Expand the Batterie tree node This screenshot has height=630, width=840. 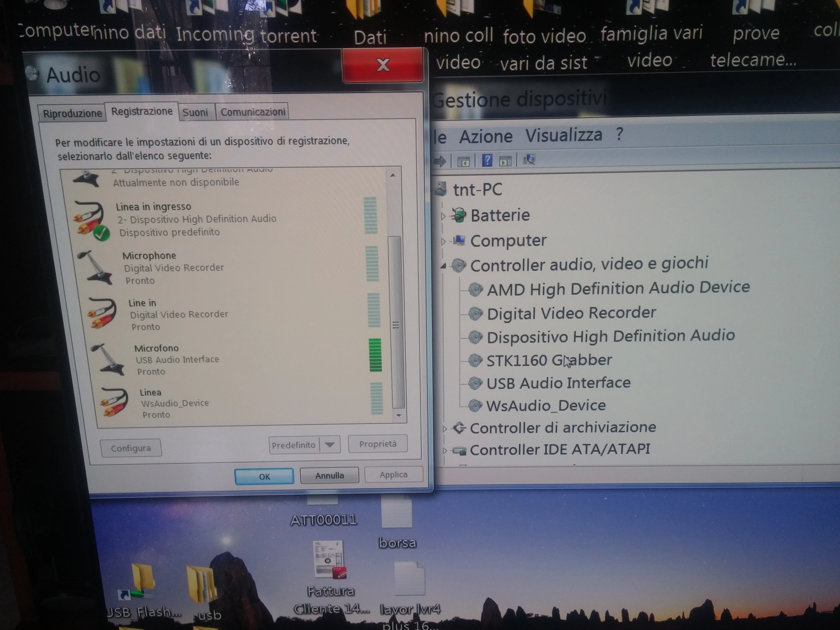pos(443,216)
